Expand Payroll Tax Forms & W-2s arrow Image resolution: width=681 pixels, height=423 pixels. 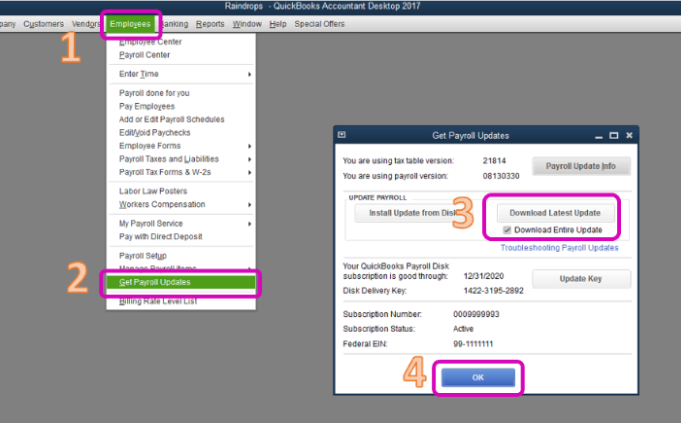point(249,172)
